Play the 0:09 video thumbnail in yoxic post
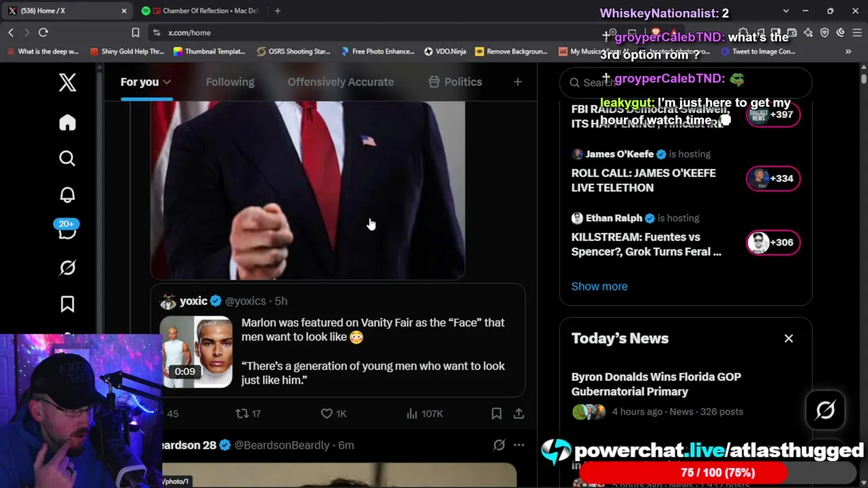This screenshot has width=868, height=488. pyautogui.click(x=197, y=352)
